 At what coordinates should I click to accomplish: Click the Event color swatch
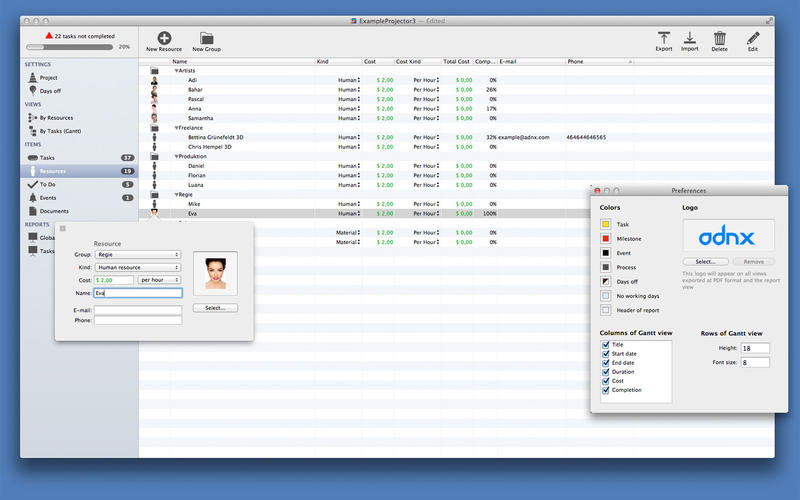click(x=606, y=253)
